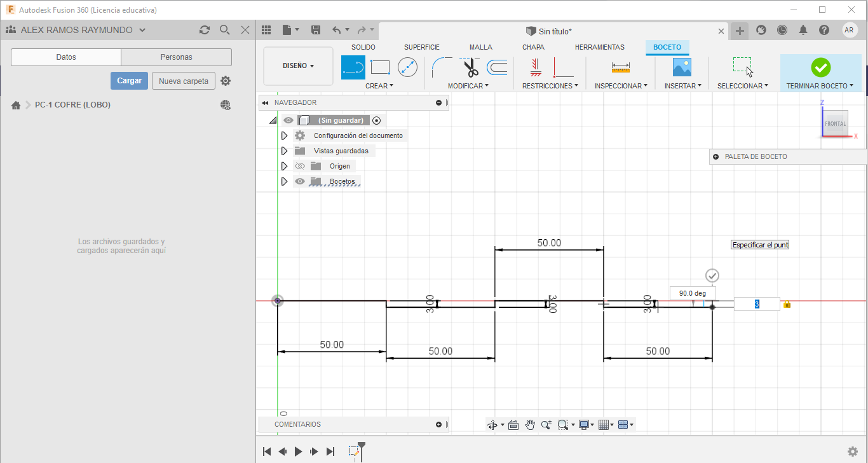868x463 pixels.
Task: Click the Cargar upload button
Action: [x=130, y=81]
